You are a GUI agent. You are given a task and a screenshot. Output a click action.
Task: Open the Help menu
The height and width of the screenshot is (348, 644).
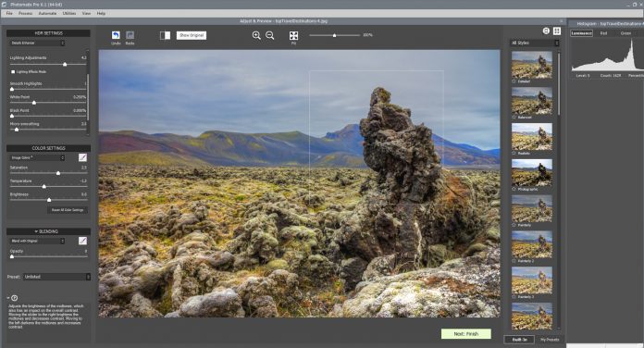click(x=101, y=13)
